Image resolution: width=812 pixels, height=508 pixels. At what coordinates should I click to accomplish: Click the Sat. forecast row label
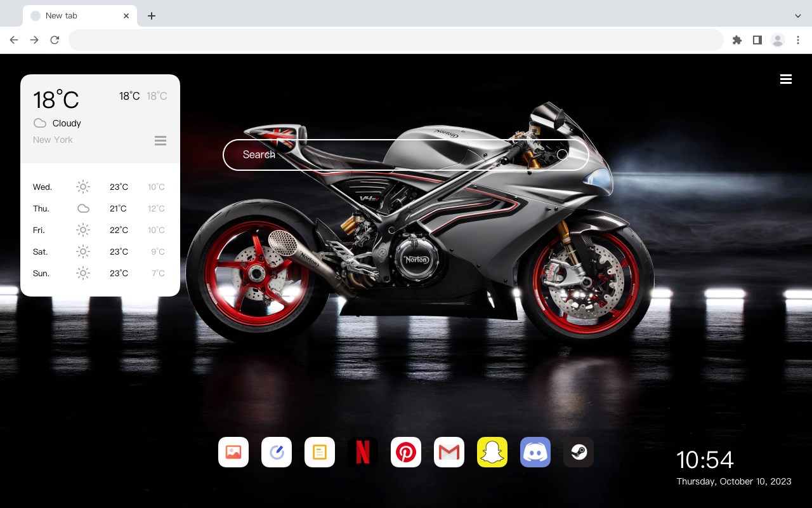pyautogui.click(x=41, y=251)
